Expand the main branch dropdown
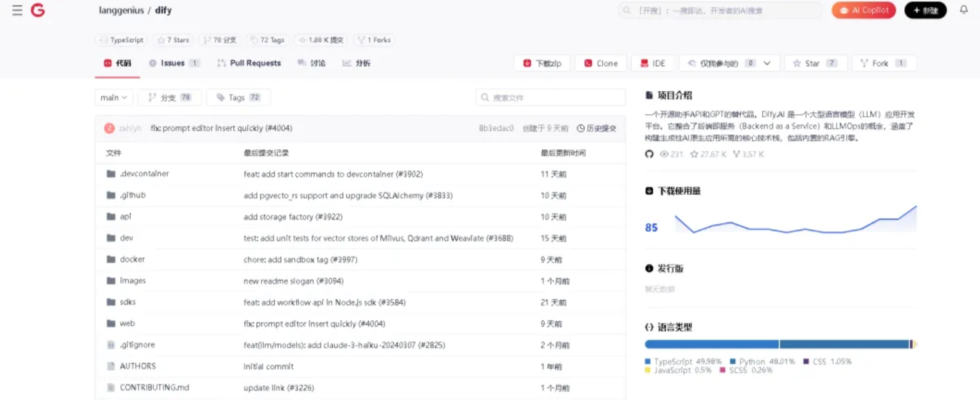980x400 pixels. (x=114, y=97)
